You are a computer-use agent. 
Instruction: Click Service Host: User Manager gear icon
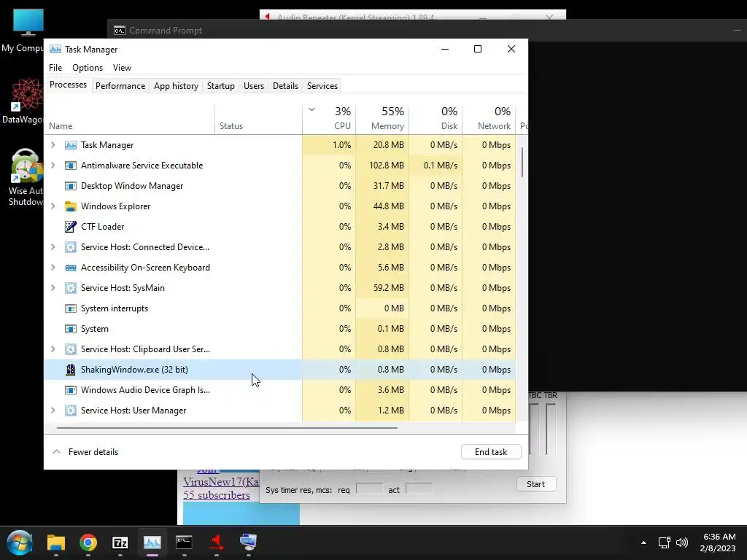click(71, 411)
